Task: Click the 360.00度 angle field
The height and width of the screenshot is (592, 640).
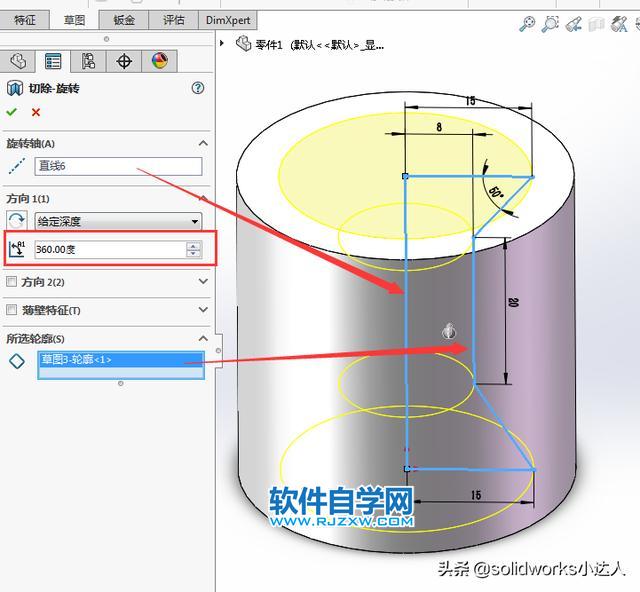Action: pos(110,249)
